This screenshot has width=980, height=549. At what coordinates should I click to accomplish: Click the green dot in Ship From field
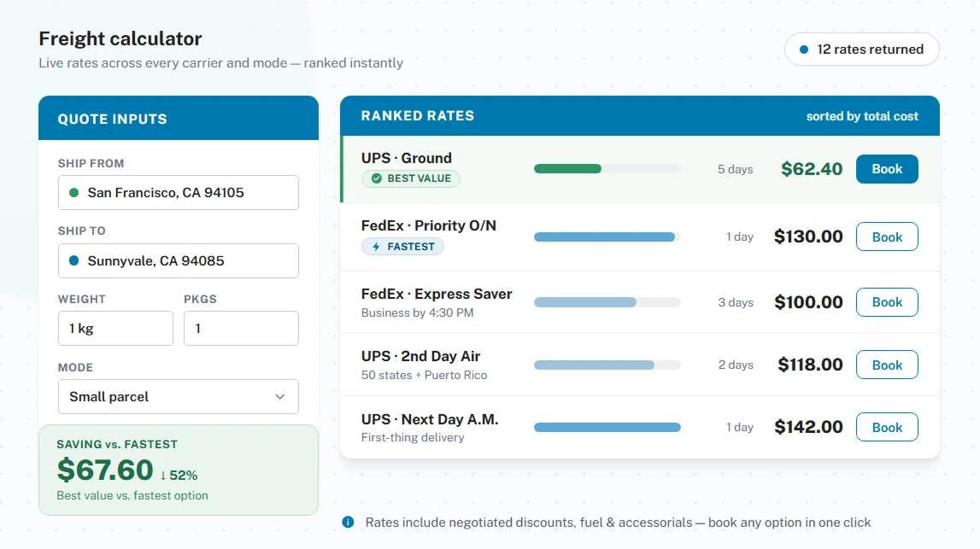point(73,192)
